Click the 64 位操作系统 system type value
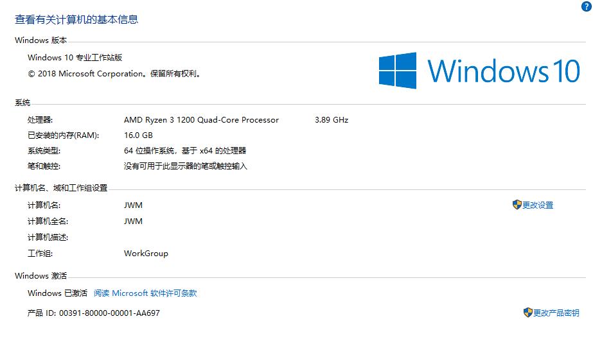The image size is (593, 364). (185, 151)
